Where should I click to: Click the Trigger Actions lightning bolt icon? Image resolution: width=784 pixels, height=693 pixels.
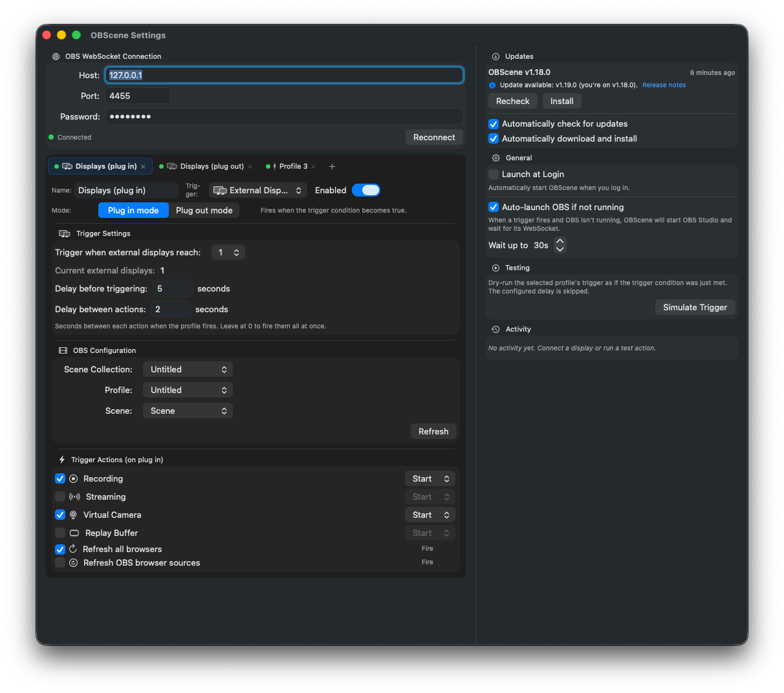pos(61,459)
